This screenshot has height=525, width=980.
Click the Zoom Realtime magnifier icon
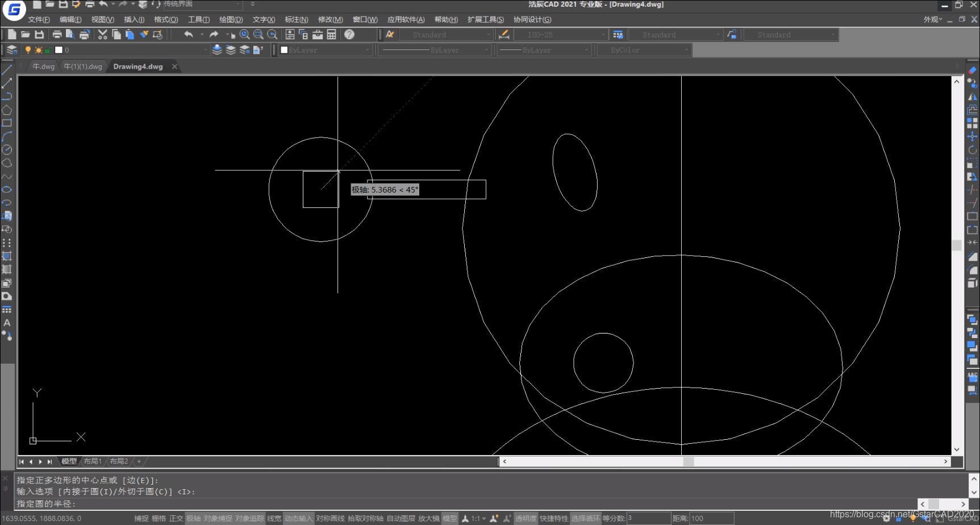[x=245, y=35]
